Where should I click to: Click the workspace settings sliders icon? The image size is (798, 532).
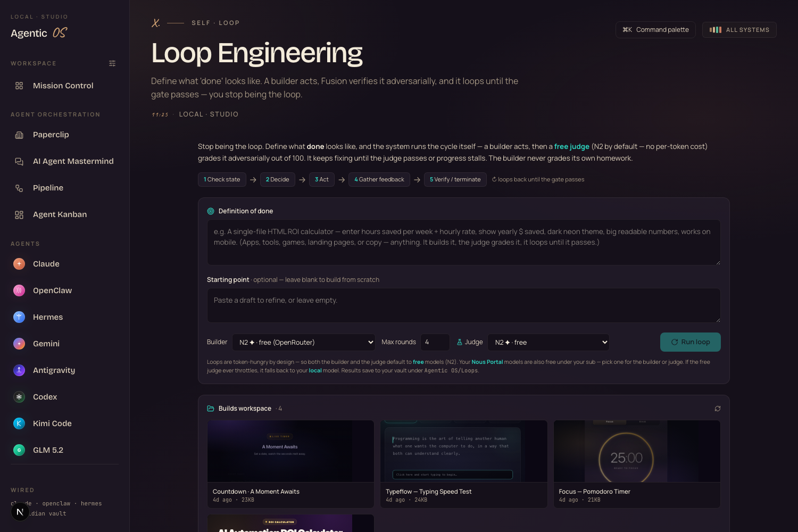(x=112, y=63)
